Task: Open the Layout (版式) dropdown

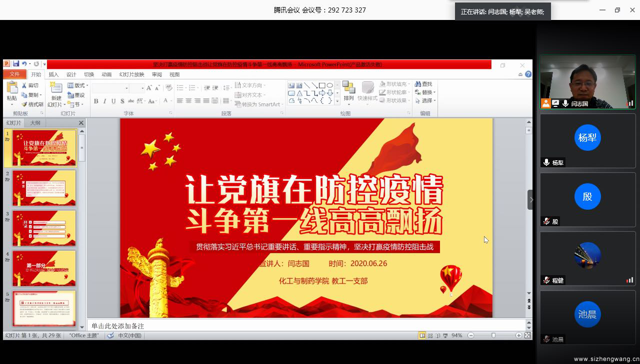Action: [x=77, y=85]
